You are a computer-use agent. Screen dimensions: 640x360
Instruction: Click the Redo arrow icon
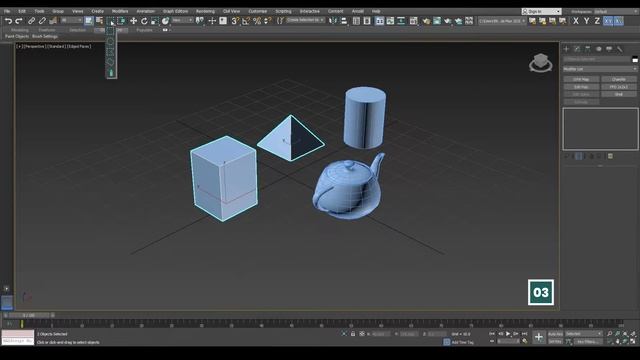pyautogui.click(x=19, y=21)
